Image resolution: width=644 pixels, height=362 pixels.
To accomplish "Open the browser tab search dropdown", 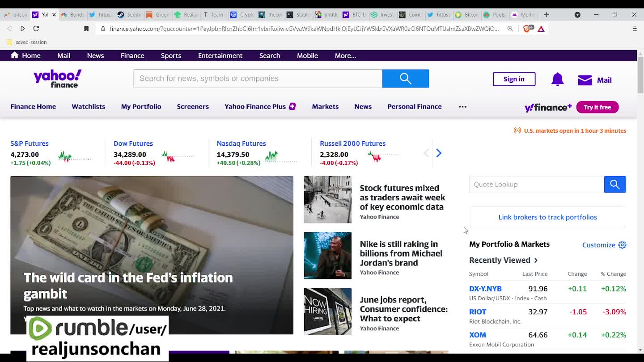I will tap(577, 15).
